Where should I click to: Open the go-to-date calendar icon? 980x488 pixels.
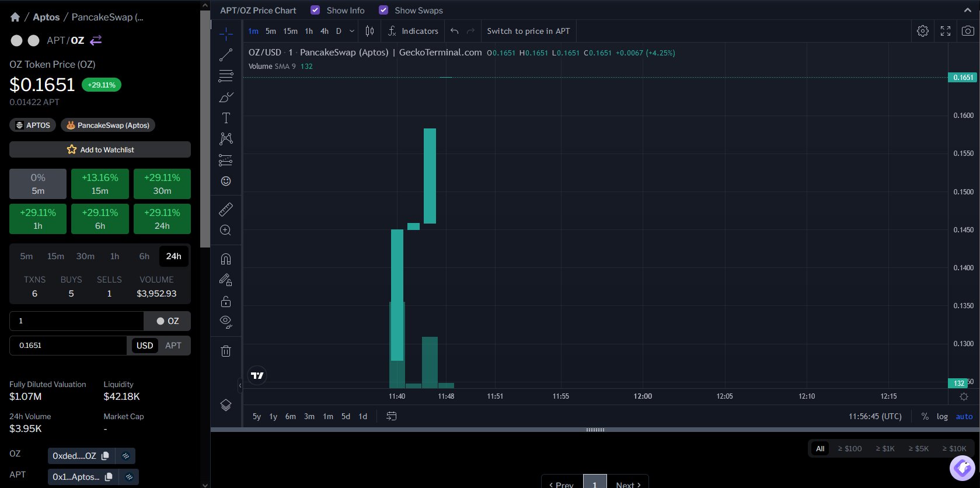[x=392, y=416]
